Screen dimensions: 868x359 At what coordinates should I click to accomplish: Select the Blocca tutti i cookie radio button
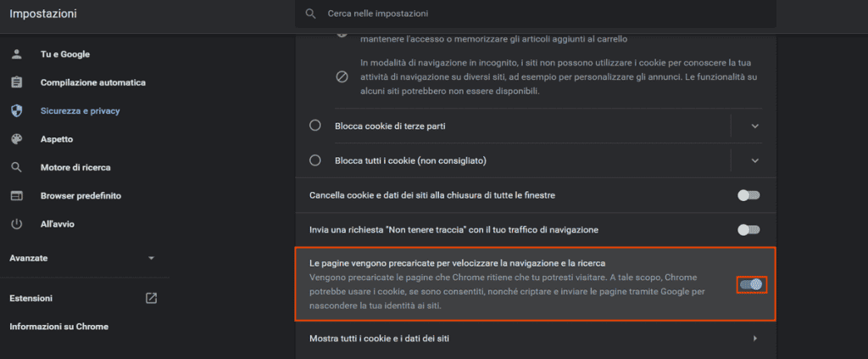(x=315, y=160)
